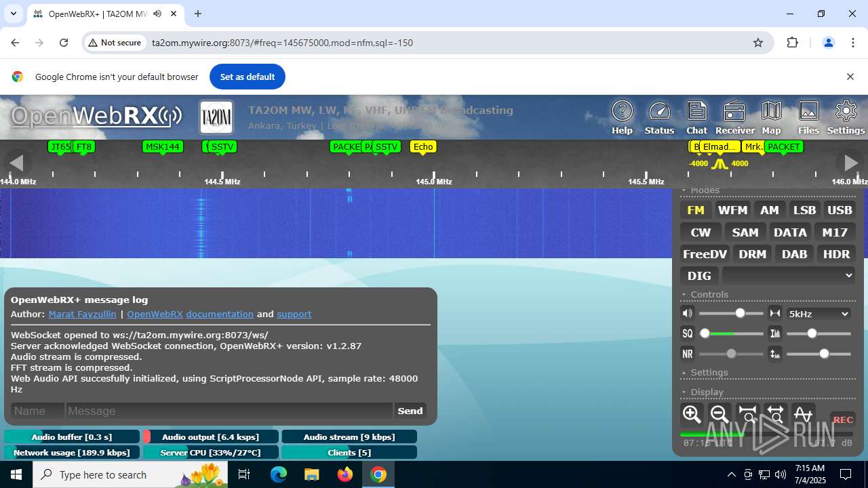Select AM modulation mode
Viewport: 868px width, 488px height.
pyautogui.click(x=769, y=210)
